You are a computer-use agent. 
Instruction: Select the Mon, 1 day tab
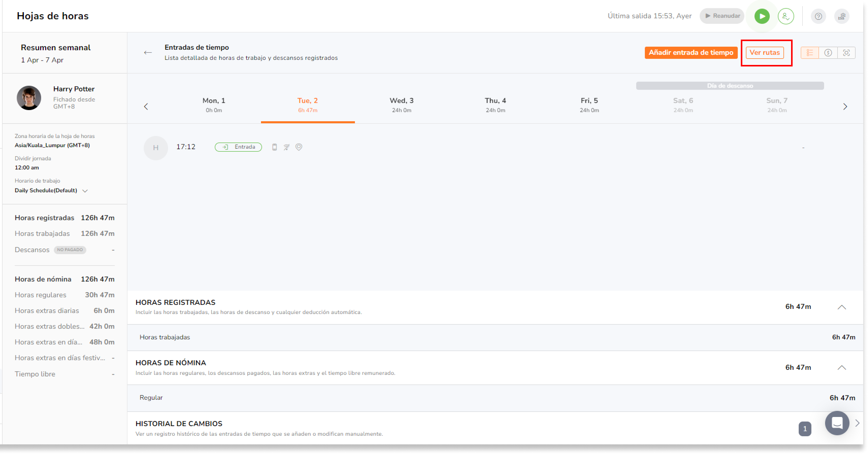pyautogui.click(x=214, y=105)
